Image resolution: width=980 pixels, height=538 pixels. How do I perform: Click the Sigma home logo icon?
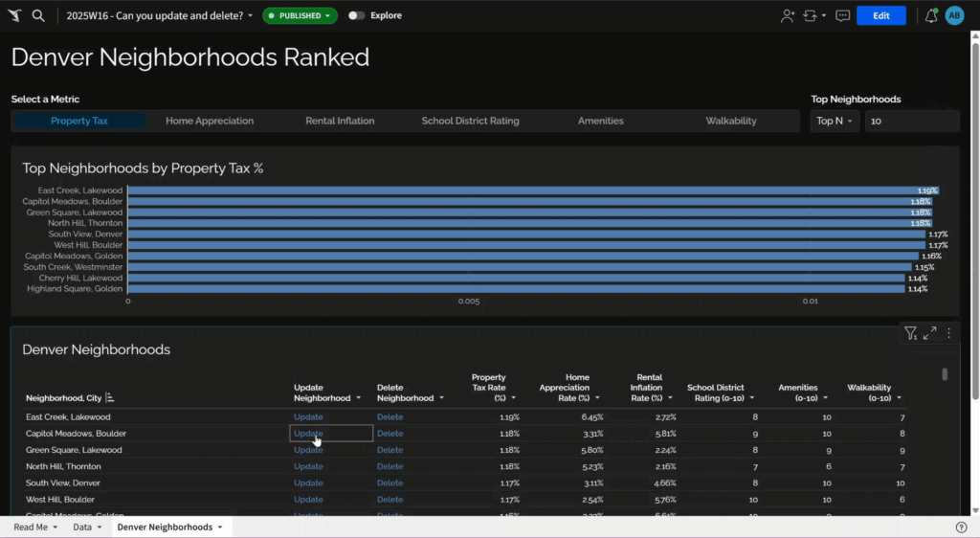tap(14, 15)
